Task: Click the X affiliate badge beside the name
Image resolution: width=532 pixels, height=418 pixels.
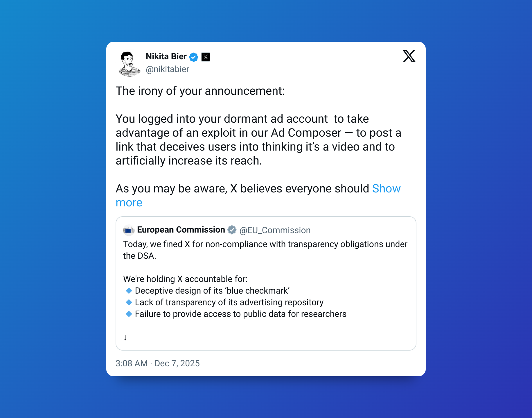Action: (x=206, y=57)
